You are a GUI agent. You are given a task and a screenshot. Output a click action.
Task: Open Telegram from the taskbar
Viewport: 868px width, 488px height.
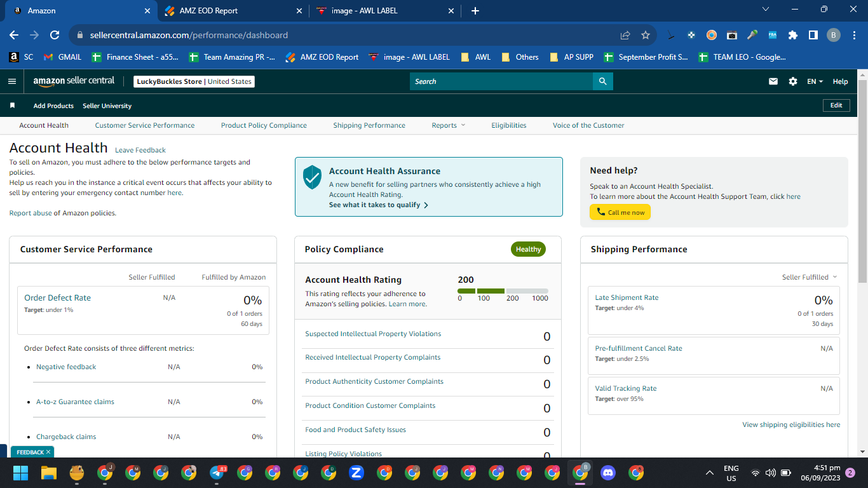coord(217,473)
